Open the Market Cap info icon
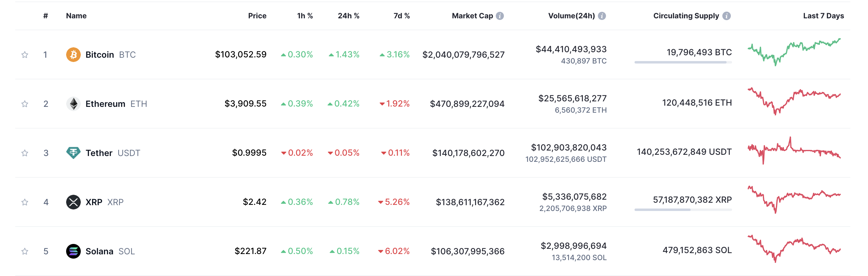Image resolution: width=868 pixels, height=276 pixels. pyautogui.click(x=500, y=16)
